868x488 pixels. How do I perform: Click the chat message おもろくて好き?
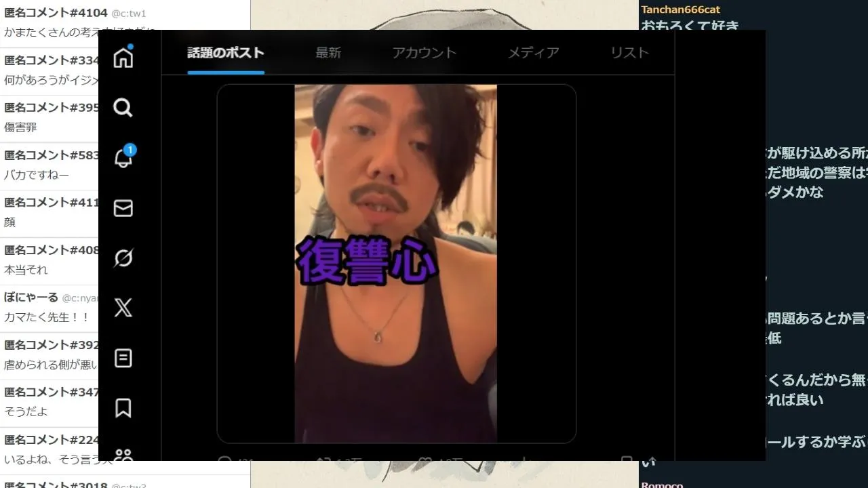(690, 26)
